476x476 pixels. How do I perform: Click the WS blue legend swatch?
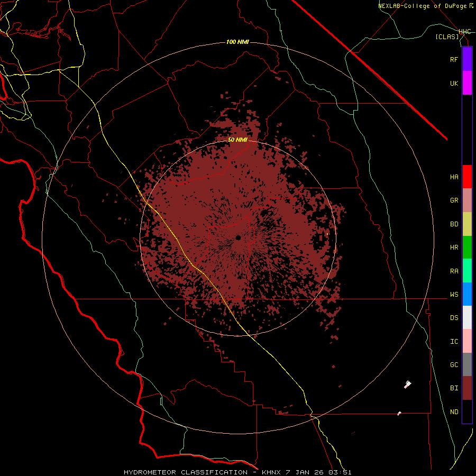click(x=467, y=294)
